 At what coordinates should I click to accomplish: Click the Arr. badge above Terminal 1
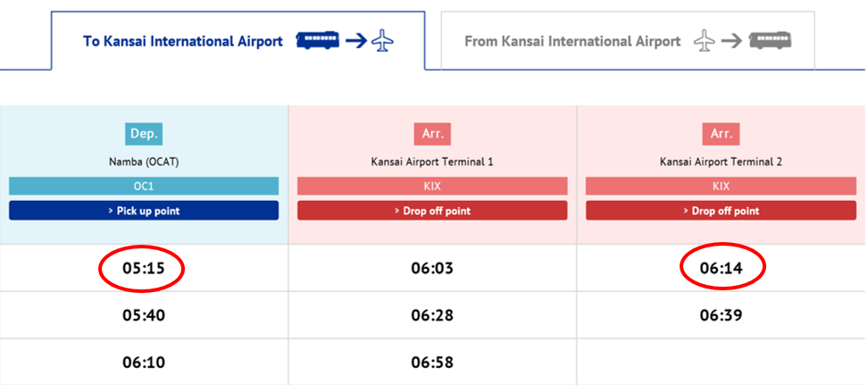[x=432, y=133]
